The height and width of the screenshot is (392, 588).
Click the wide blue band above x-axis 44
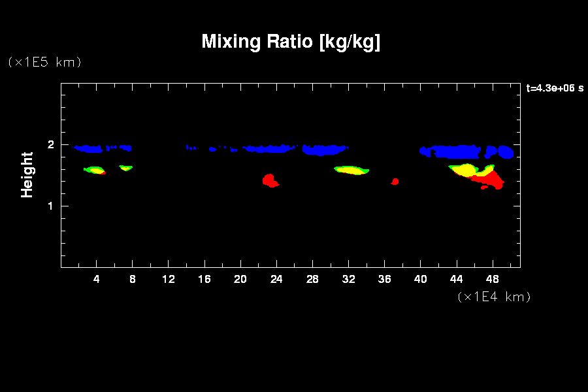pos(454,152)
